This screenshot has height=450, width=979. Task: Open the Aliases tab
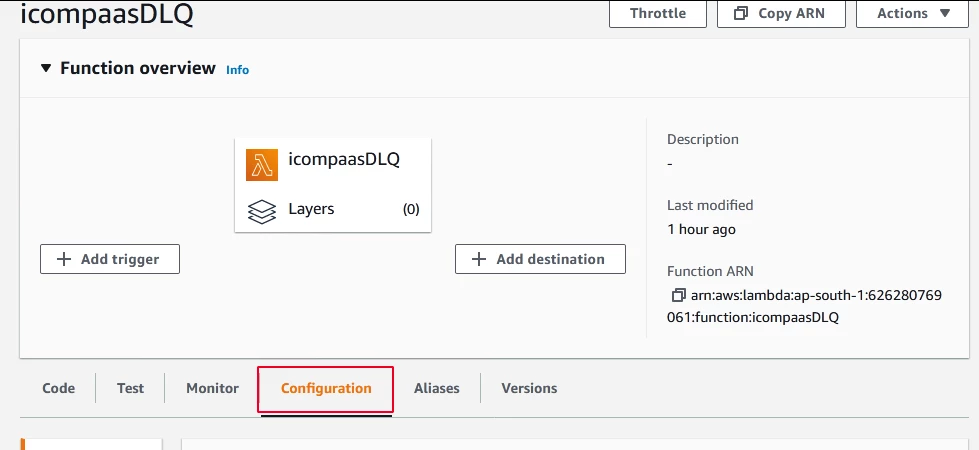click(436, 388)
